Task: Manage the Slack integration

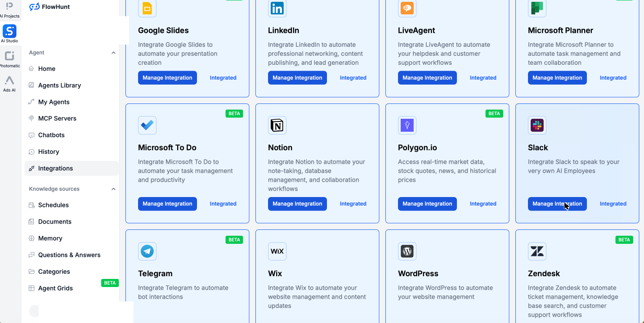Action: [x=557, y=204]
